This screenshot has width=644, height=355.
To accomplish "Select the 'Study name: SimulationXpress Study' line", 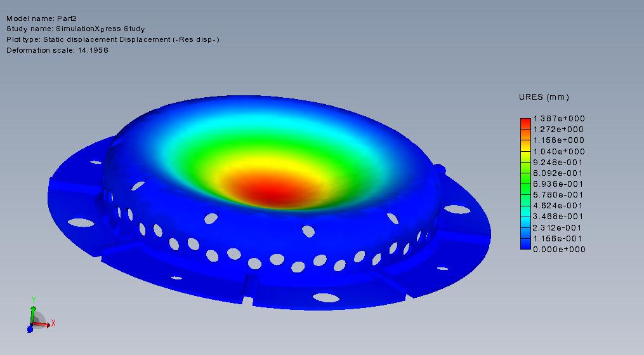I will (x=76, y=29).
